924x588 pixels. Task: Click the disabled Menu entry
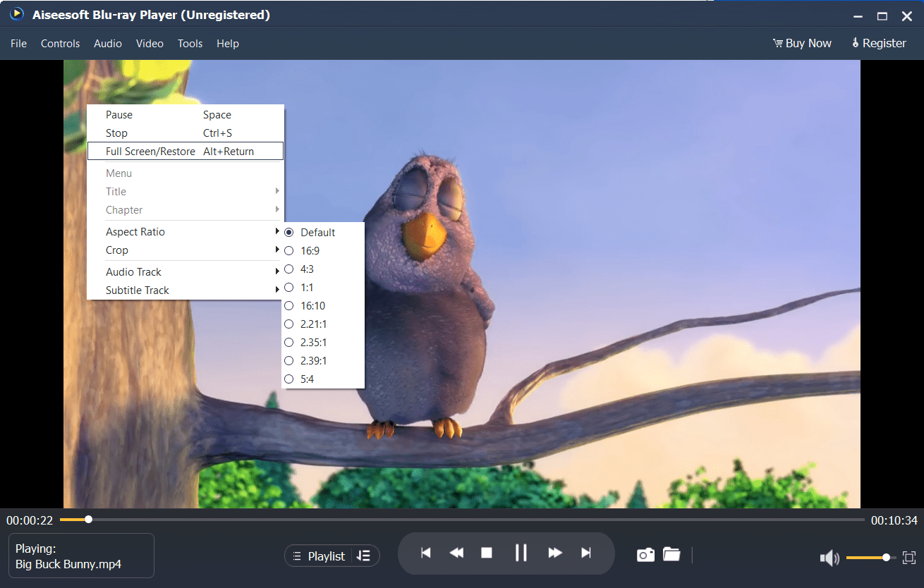click(x=185, y=173)
